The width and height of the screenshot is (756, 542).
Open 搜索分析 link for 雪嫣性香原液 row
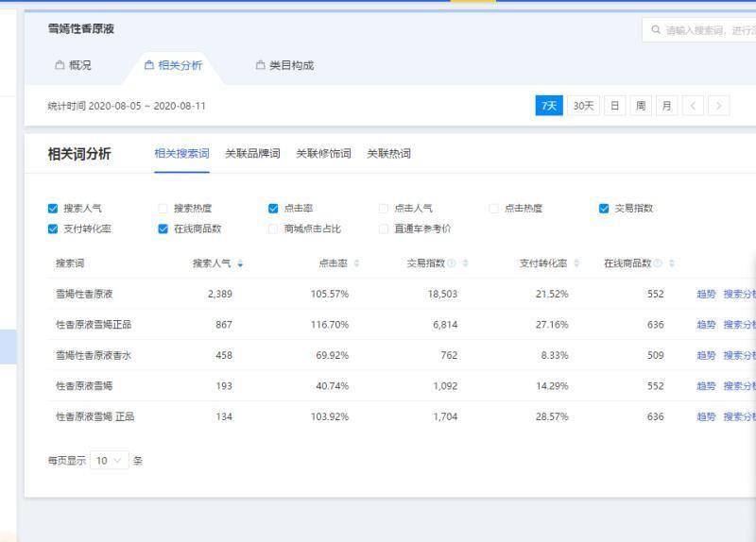pyautogui.click(x=739, y=294)
